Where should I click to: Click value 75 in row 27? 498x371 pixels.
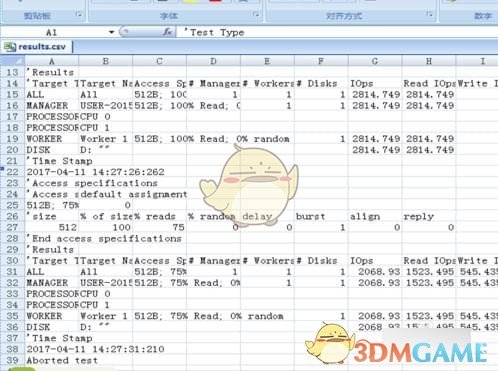click(159, 227)
